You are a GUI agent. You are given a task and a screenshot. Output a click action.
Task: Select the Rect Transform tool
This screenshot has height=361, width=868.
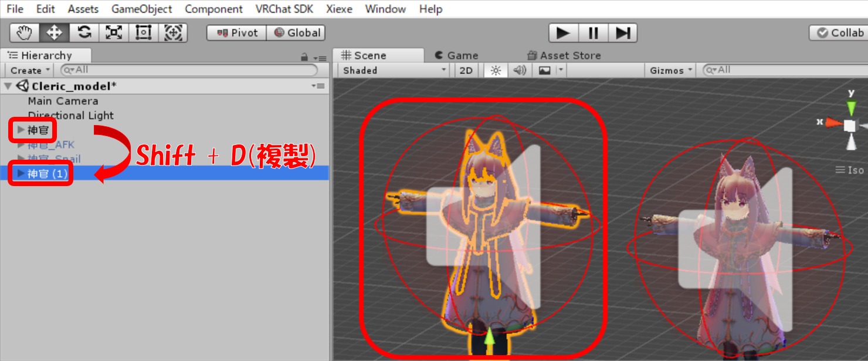click(143, 33)
